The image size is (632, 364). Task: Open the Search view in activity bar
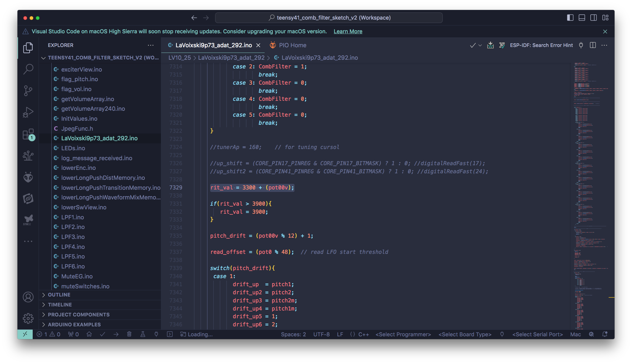pos(28,69)
